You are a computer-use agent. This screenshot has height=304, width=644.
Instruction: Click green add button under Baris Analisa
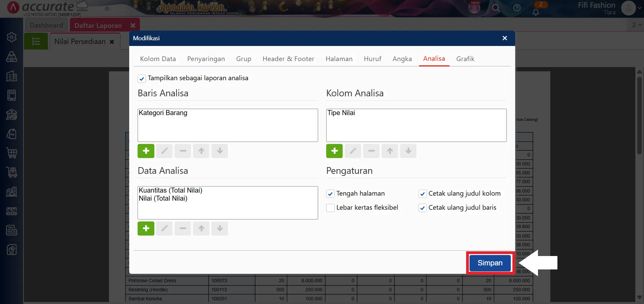pos(146,151)
